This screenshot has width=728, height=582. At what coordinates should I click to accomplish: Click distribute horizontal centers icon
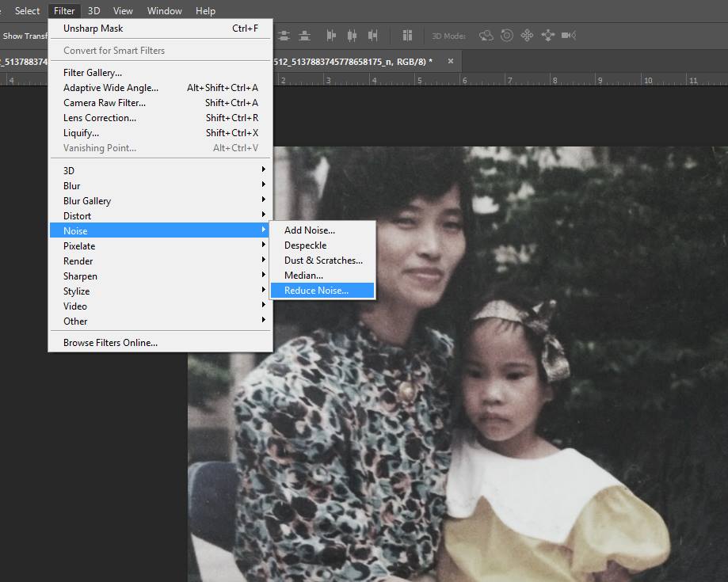click(353, 36)
